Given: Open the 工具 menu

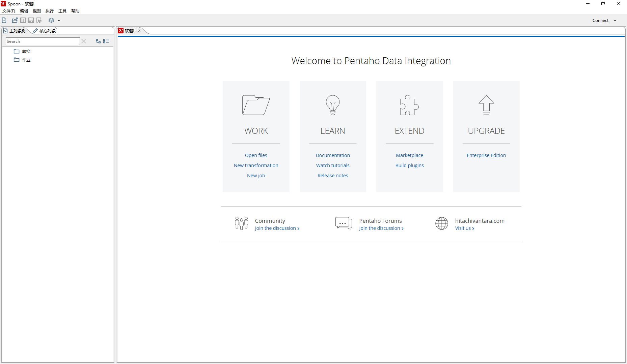Looking at the screenshot, I should [62, 11].
